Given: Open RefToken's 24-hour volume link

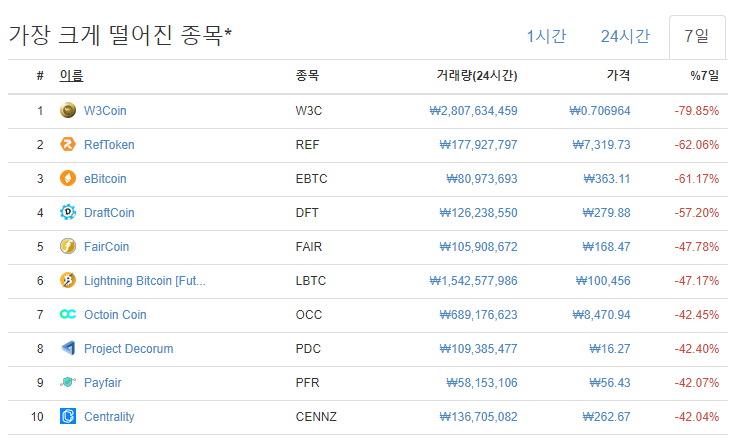Looking at the screenshot, I should 478,145.
